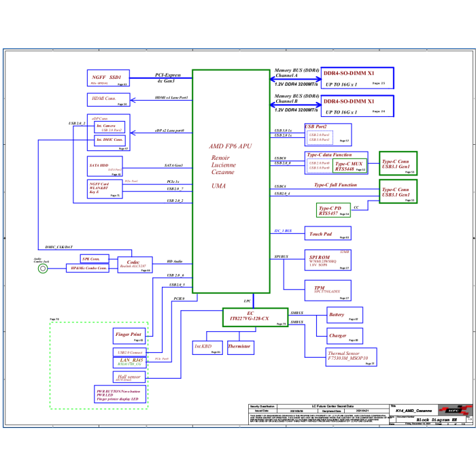Screen dimensions: 476x476
Task: Click the UMA text in APU block
Action: coord(218,186)
